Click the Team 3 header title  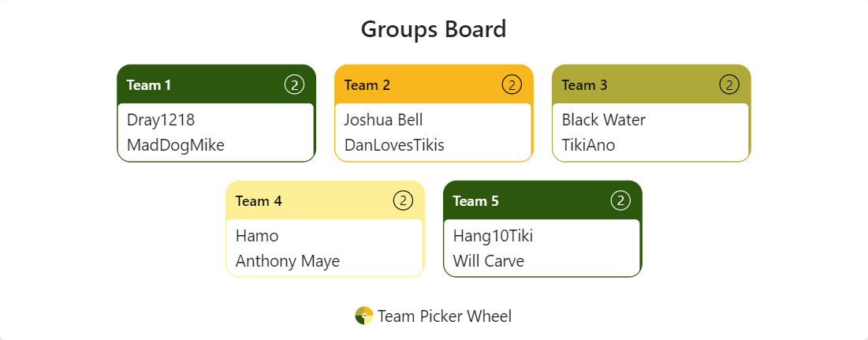(584, 85)
